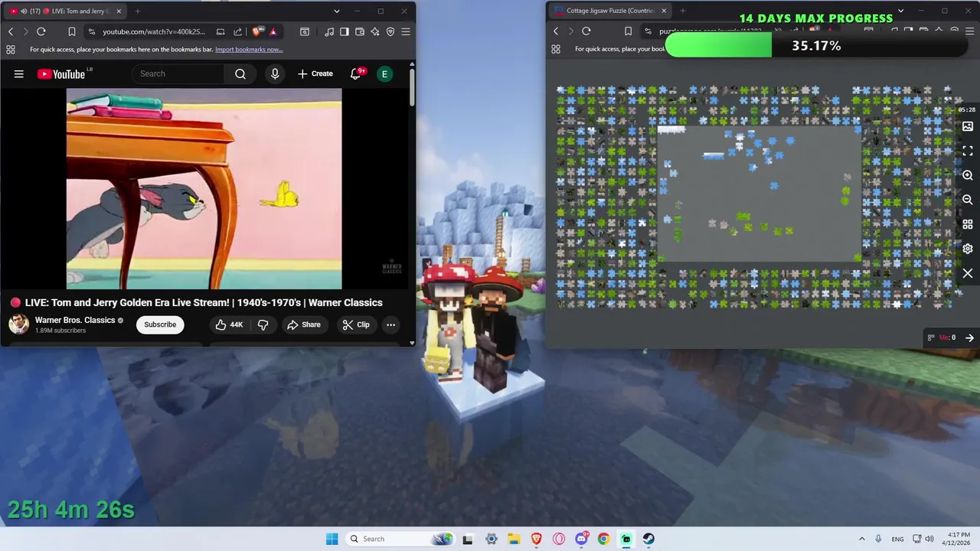
Task: Open Warner Bros. Classics channel name
Action: coord(75,320)
